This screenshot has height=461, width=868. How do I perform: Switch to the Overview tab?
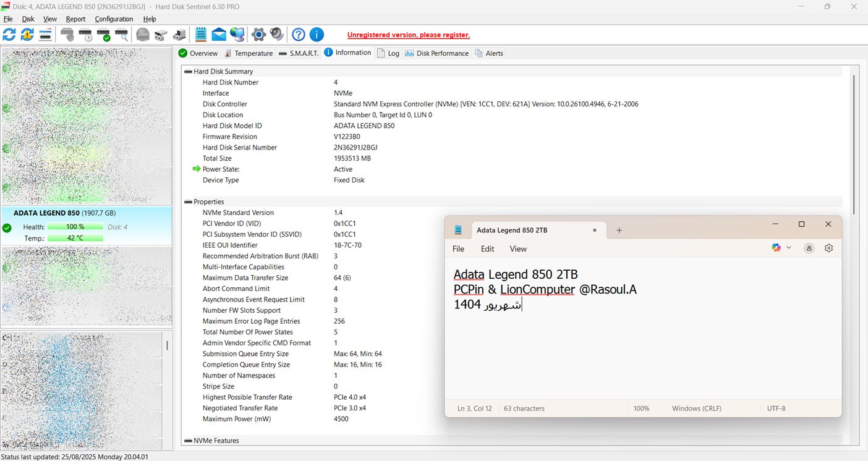(x=198, y=53)
